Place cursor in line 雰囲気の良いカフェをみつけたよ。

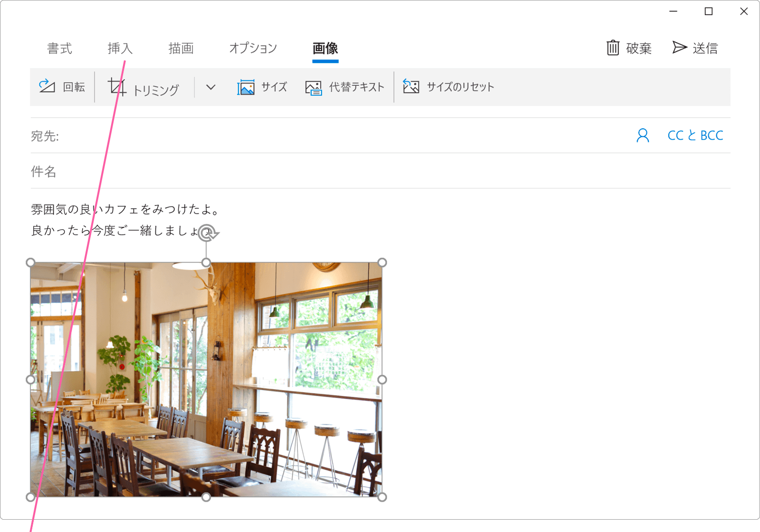pos(126,209)
